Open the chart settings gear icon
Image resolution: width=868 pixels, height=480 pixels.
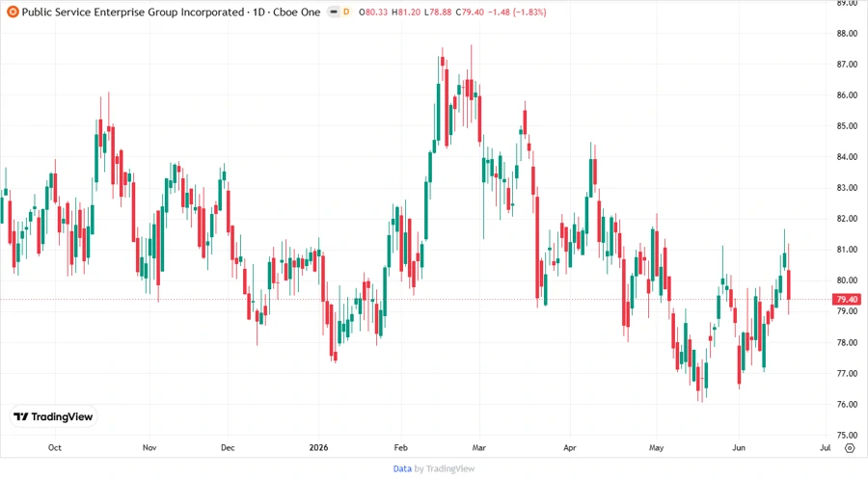point(850,448)
